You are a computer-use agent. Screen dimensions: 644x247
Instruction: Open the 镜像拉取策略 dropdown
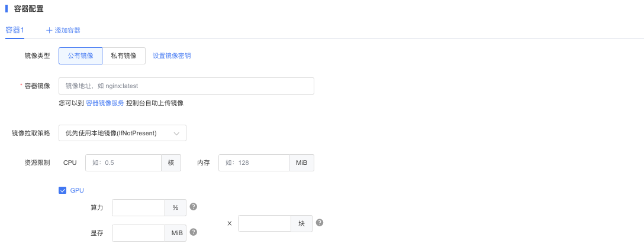(123, 133)
